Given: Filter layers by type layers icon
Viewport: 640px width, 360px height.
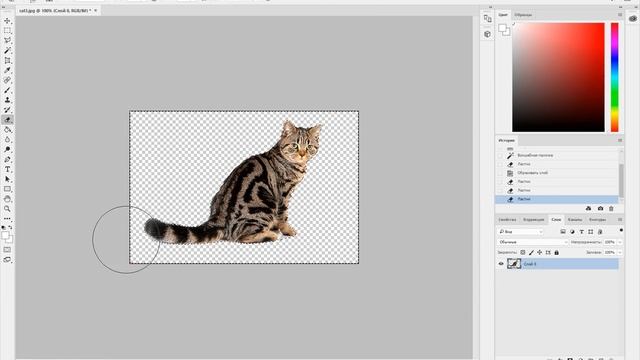Looking at the screenshot, I should pos(582,232).
